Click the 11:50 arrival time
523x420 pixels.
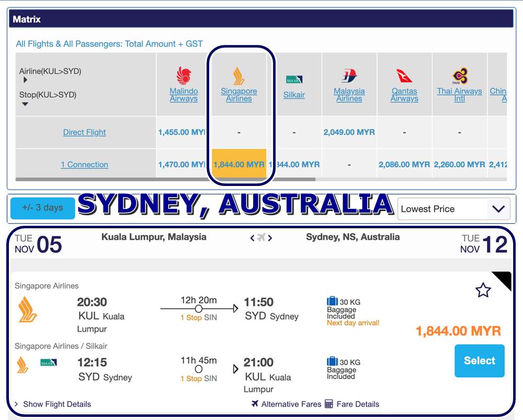pyautogui.click(x=258, y=302)
